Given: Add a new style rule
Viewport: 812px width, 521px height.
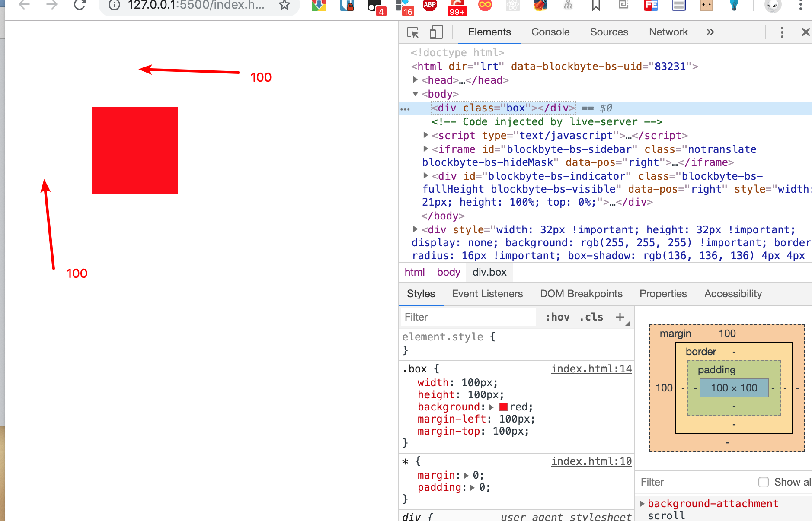Looking at the screenshot, I should click(620, 317).
